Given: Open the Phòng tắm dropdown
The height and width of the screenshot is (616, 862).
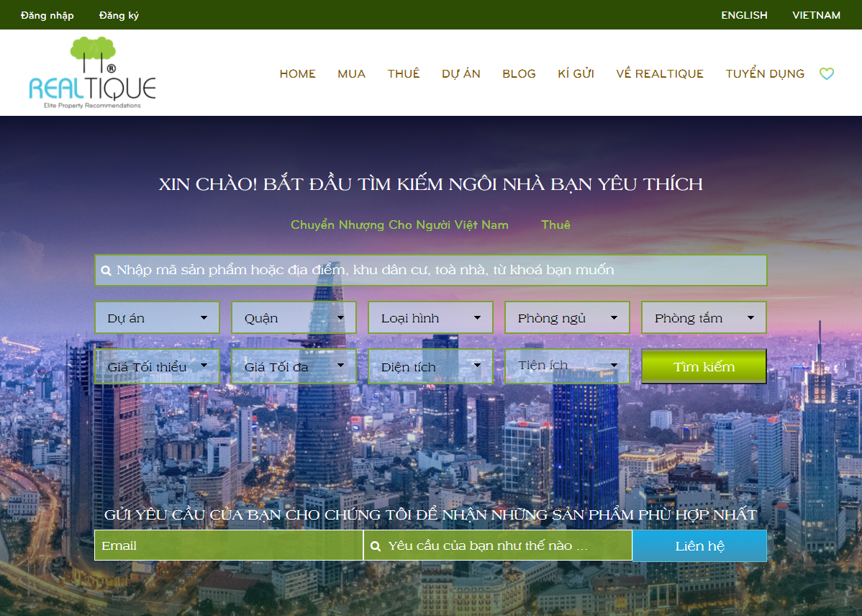Looking at the screenshot, I should (x=704, y=318).
